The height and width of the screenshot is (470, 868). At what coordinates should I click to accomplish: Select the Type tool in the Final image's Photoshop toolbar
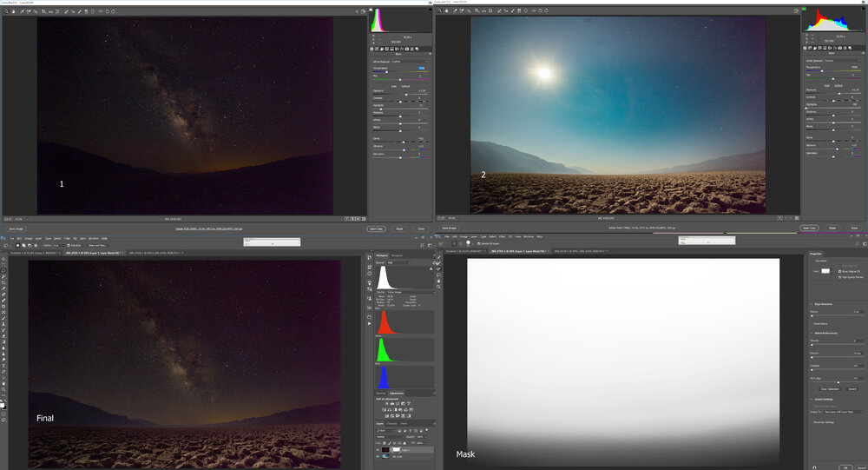(x=4, y=367)
